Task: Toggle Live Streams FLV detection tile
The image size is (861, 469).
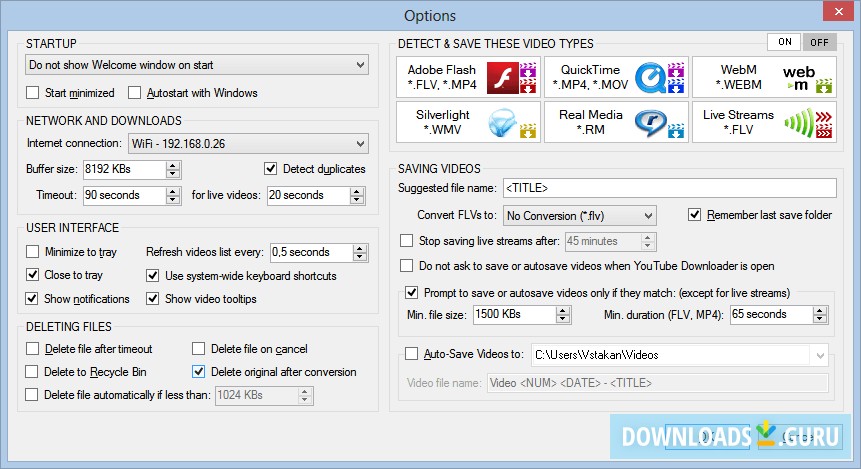Action: click(764, 122)
